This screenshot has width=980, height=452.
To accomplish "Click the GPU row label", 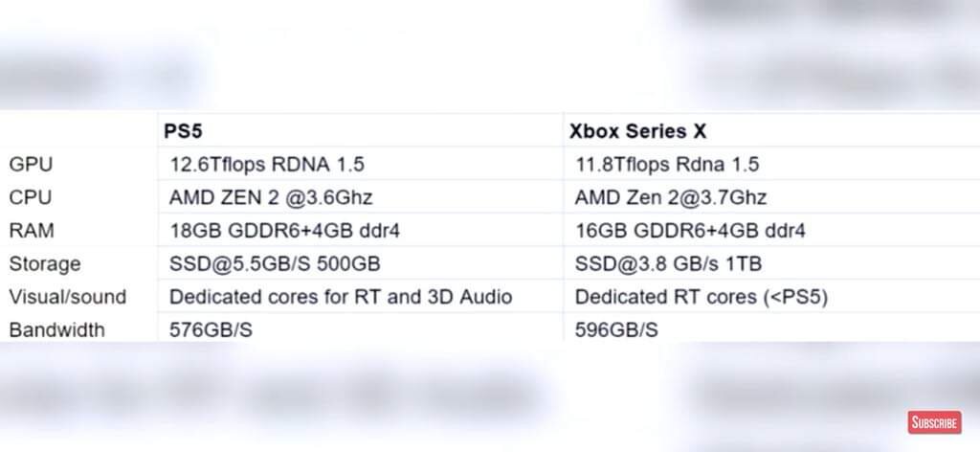I will pyautogui.click(x=31, y=165).
